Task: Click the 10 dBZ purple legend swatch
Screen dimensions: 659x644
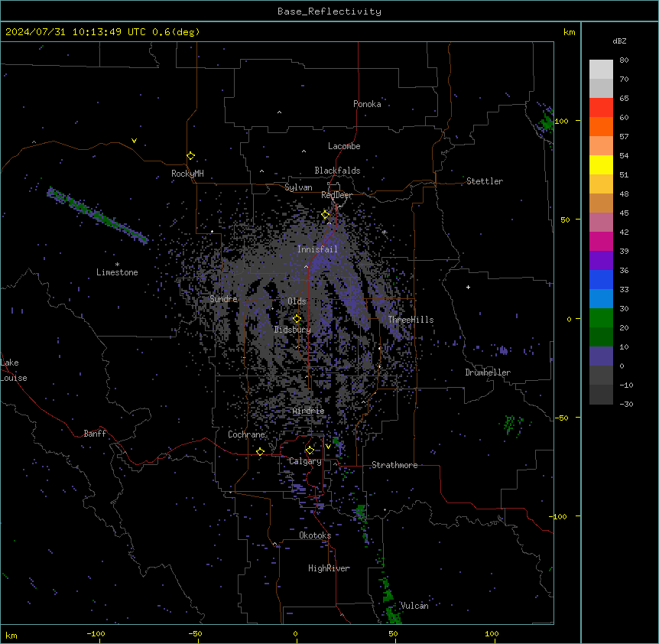Action: tap(601, 356)
